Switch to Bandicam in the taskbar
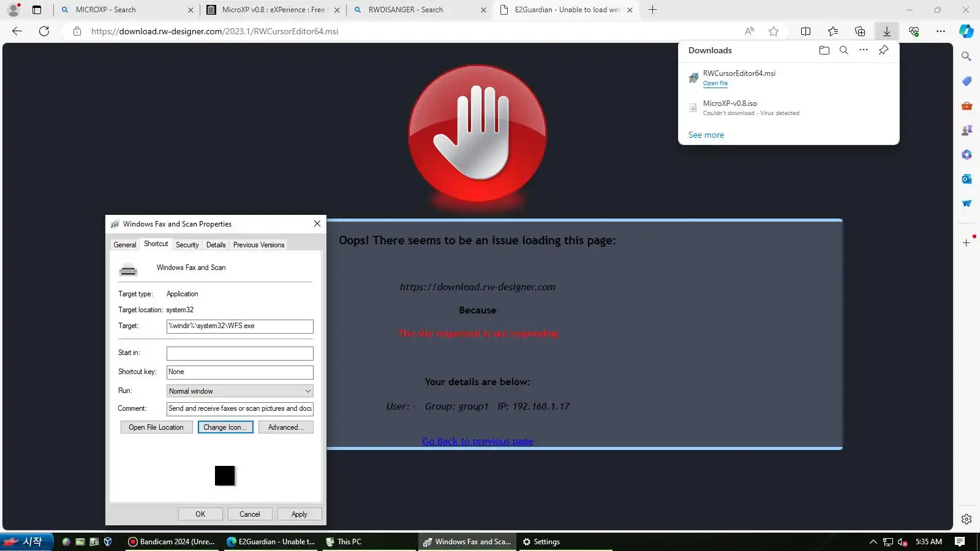Image resolution: width=980 pixels, height=551 pixels. tap(171, 542)
